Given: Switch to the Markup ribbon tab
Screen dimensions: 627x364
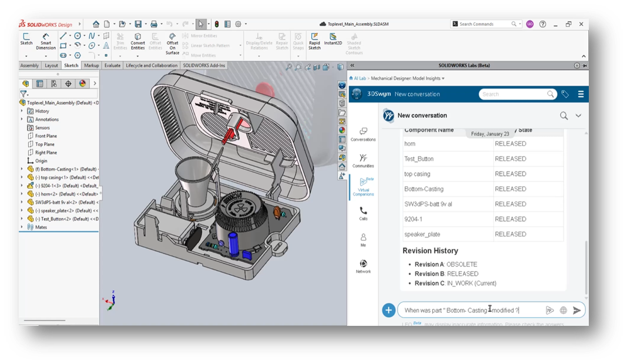Looking at the screenshot, I should click(91, 66).
